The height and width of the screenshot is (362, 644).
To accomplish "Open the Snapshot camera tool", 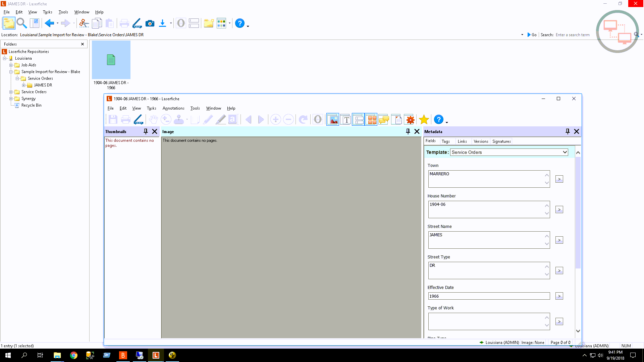I will [x=150, y=23].
